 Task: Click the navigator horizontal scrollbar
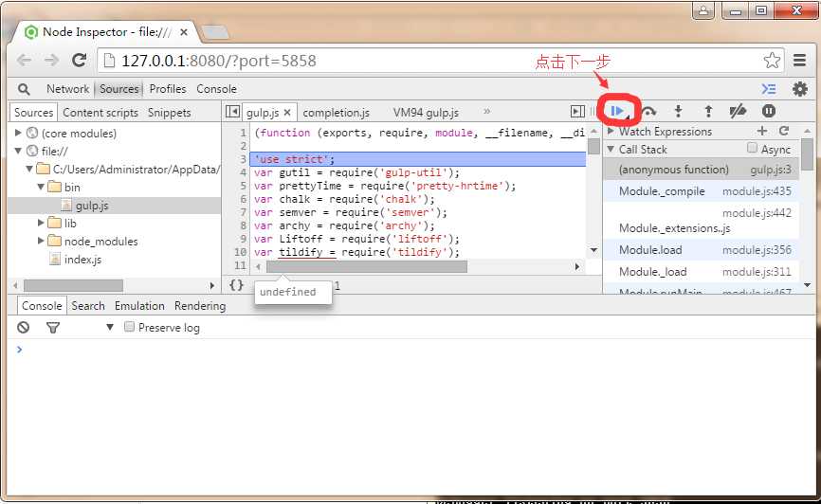(73, 286)
